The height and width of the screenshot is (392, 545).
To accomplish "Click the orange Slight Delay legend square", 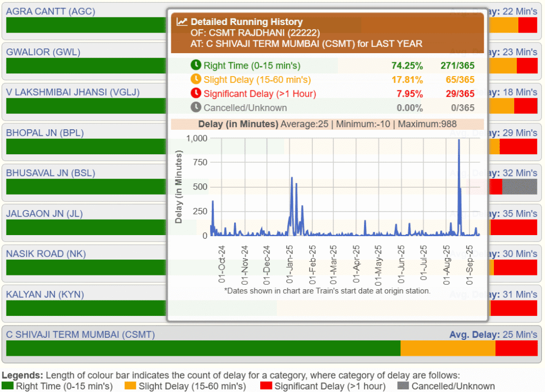I will tap(131, 386).
